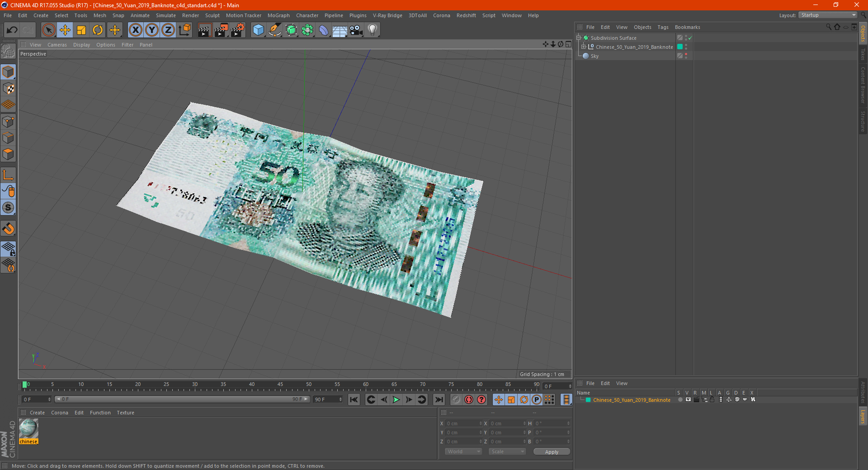Viewport: 868px width, 470px height.
Task: Open the Objects panel Tags menu
Action: coord(663,27)
